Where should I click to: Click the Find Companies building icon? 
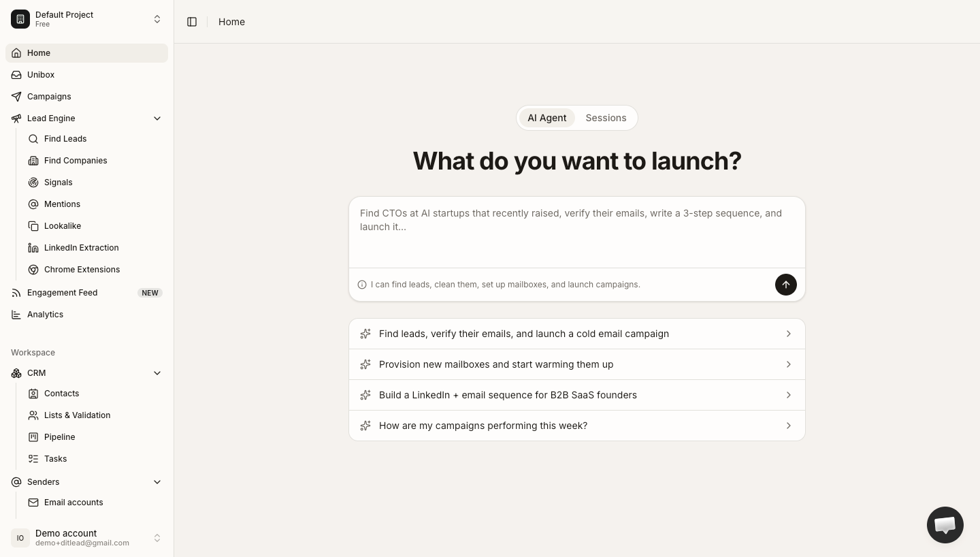pos(33,161)
